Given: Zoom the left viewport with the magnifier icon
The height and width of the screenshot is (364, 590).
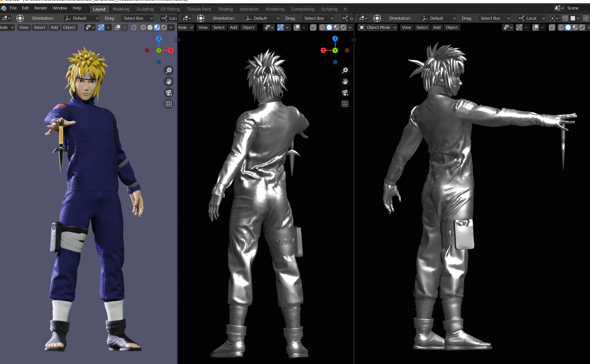Looking at the screenshot, I should (x=169, y=70).
